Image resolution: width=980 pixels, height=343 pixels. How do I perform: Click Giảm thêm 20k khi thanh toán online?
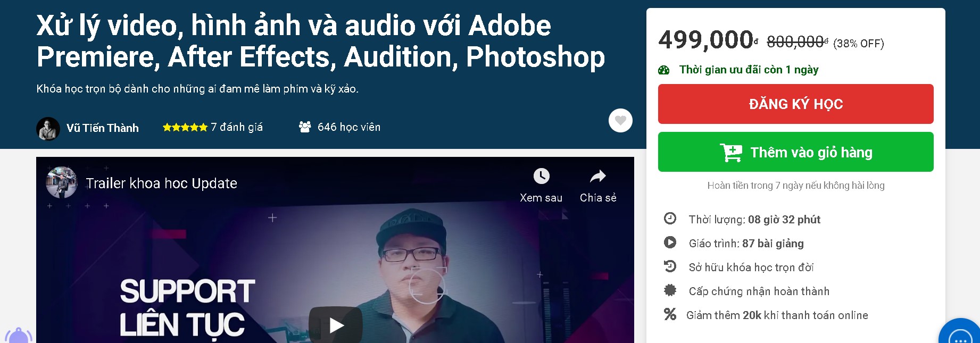777,315
